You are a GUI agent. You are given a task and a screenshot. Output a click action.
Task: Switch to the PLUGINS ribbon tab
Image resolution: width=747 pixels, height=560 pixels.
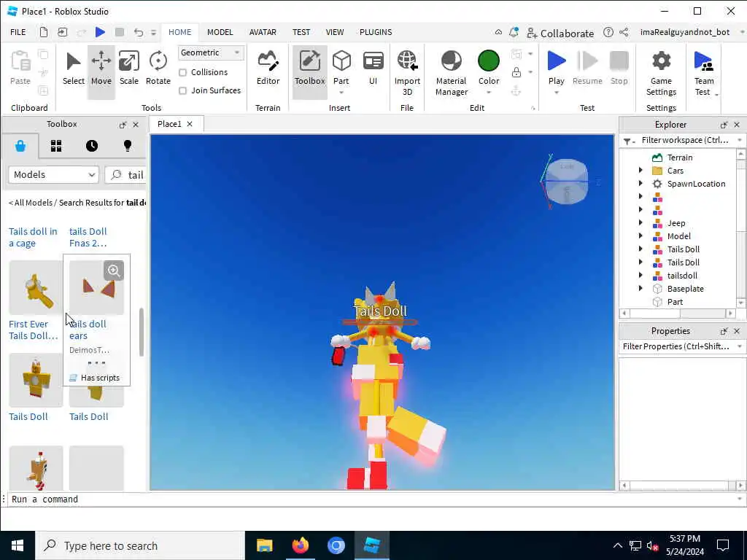[x=376, y=32]
